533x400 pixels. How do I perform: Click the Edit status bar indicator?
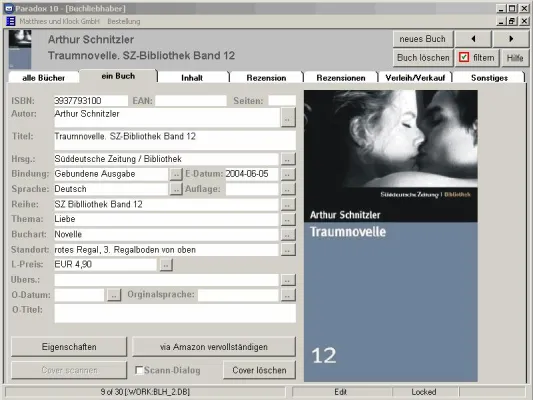pos(340,392)
